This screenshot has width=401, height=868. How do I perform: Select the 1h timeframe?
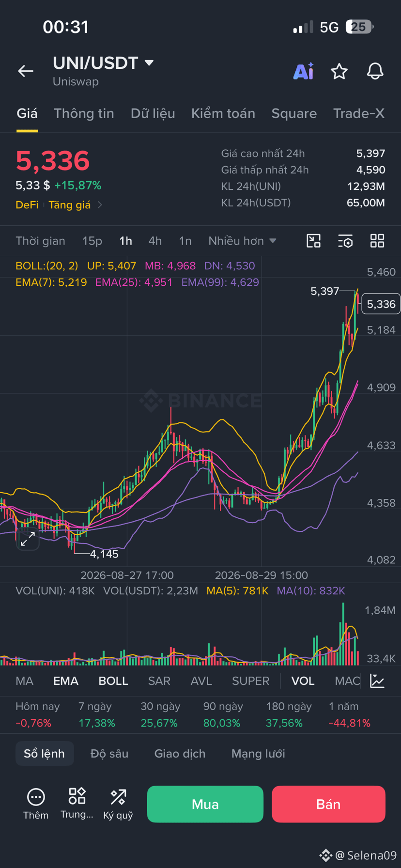[x=126, y=241]
